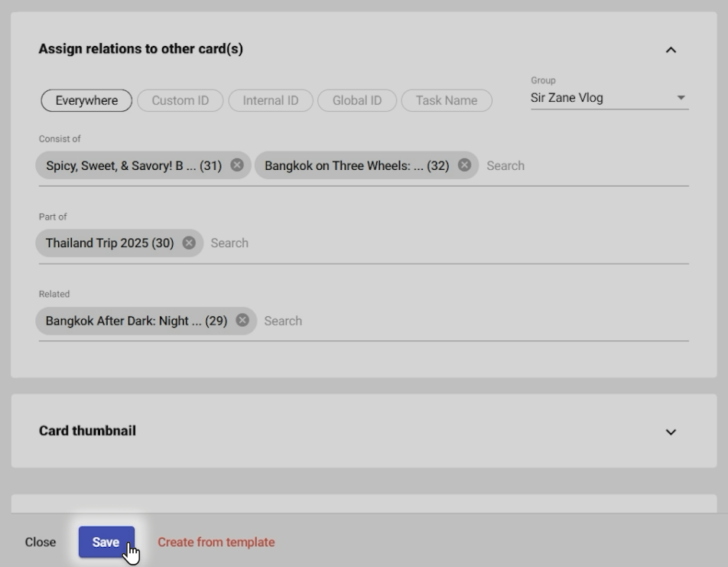Image resolution: width=728 pixels, height=567 pixels.
Task: Remove Thailand Trip 2025 chip
Action: click(189, 243)
